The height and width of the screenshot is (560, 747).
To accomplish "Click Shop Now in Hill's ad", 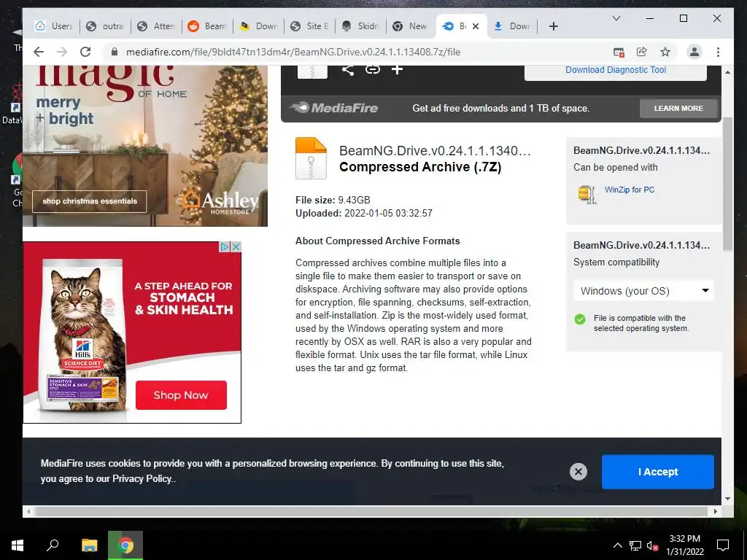I will coord(181,394).
